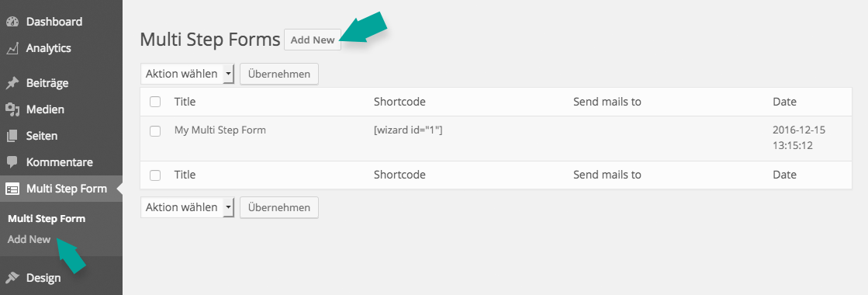Click the Beiträge pushpin icon
868x295 pixels.
pos(12,84)
